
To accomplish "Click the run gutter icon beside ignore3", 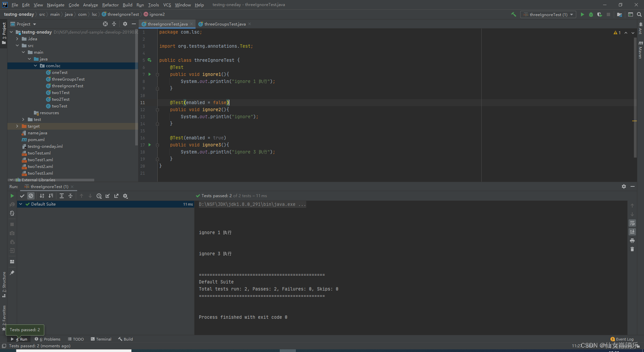I will pos(150,145).
